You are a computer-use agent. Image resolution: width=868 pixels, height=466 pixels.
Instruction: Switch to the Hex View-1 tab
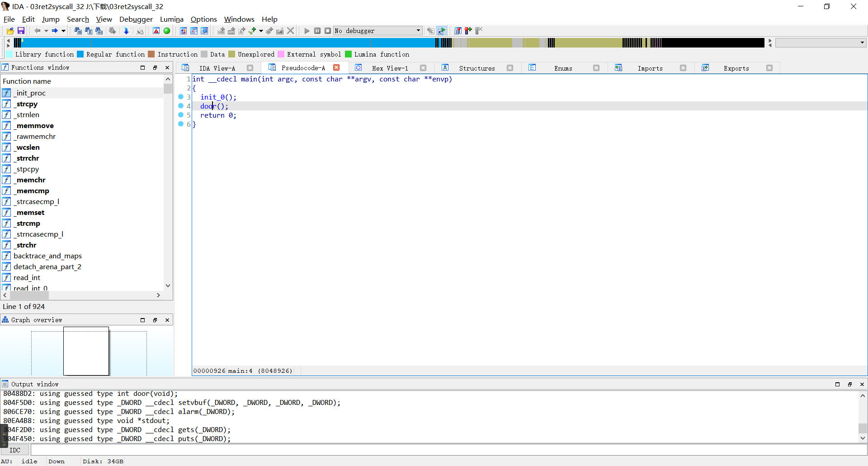(390, 68)
